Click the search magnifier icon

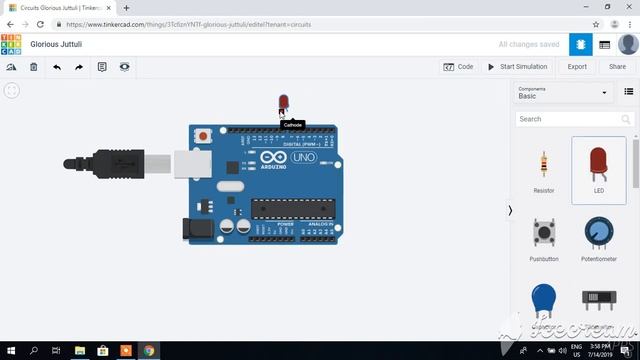click(625, 119)
